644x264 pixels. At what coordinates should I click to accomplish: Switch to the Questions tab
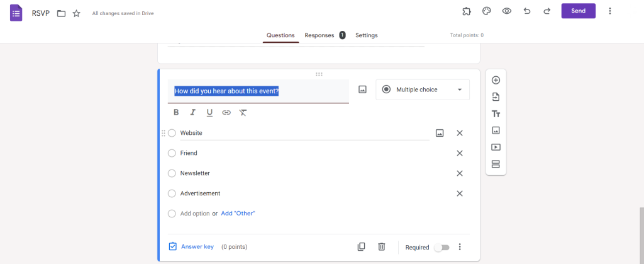coord(280,35)
